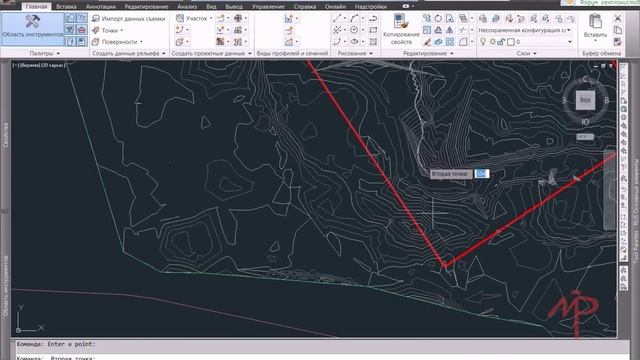The width and height of the screenshot is (640, 360).
Task: Click the Profile creation icon
Action: click(220, 30)
